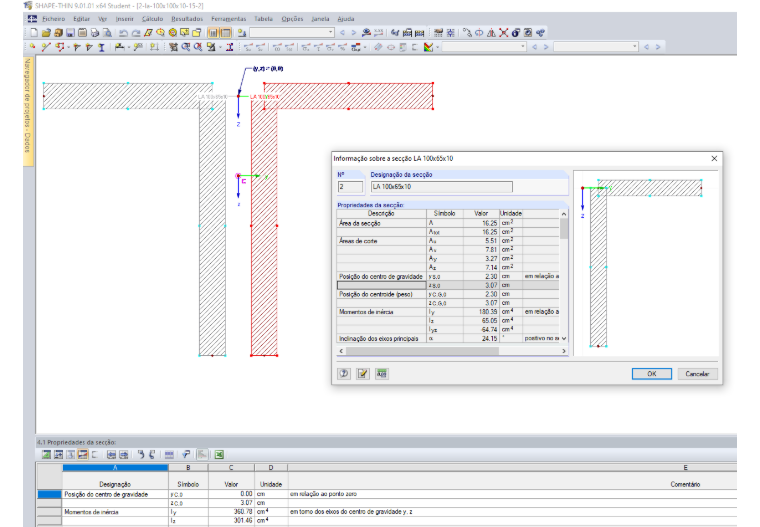This screenshot has width=760, height=527.
Task: Open the Ficheiro menu
Action: coord(53,19)
